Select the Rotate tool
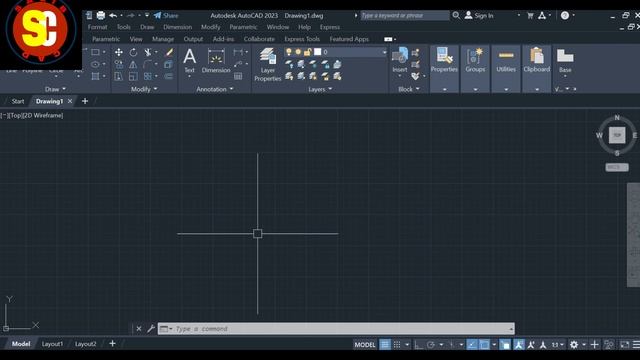Viewport: 640px width, 360px height. 133,52
